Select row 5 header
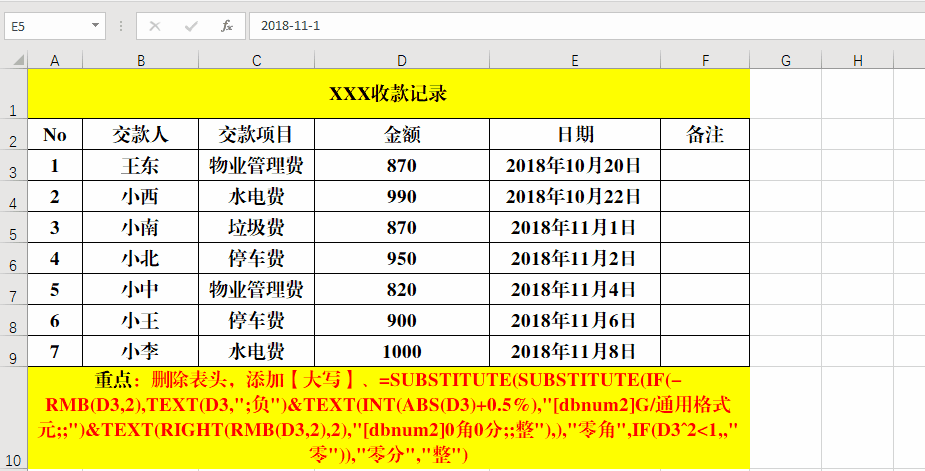This screenshot has width=925, height=471. pyautogui.click(x=14, y=227)
